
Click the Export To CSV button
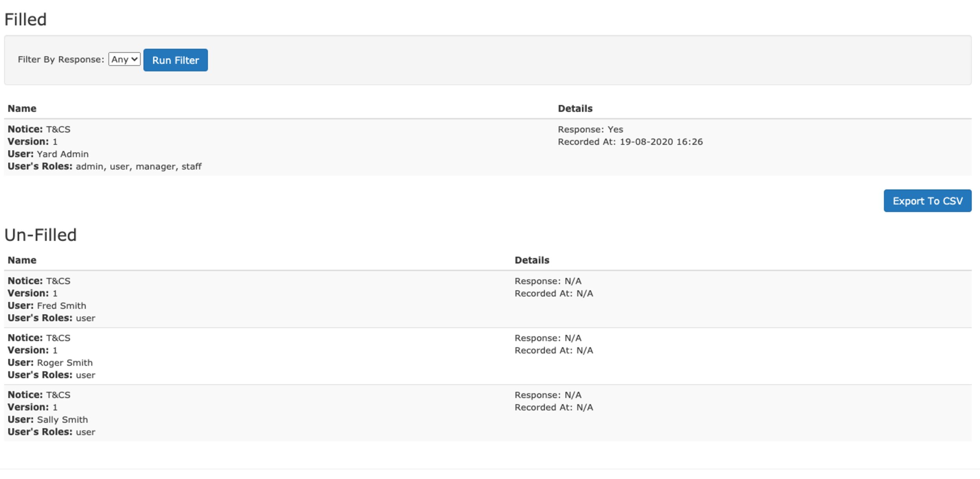click(927, 201)
